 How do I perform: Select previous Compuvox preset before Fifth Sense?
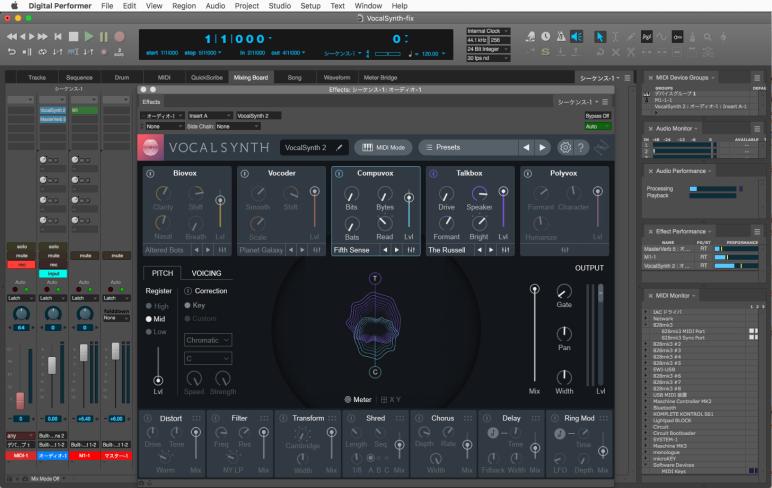click(x=385, y=250)
